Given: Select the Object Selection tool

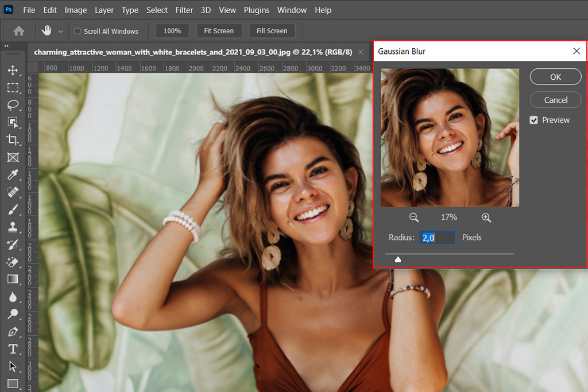Looking at the screenshot, I should point(13,123).
